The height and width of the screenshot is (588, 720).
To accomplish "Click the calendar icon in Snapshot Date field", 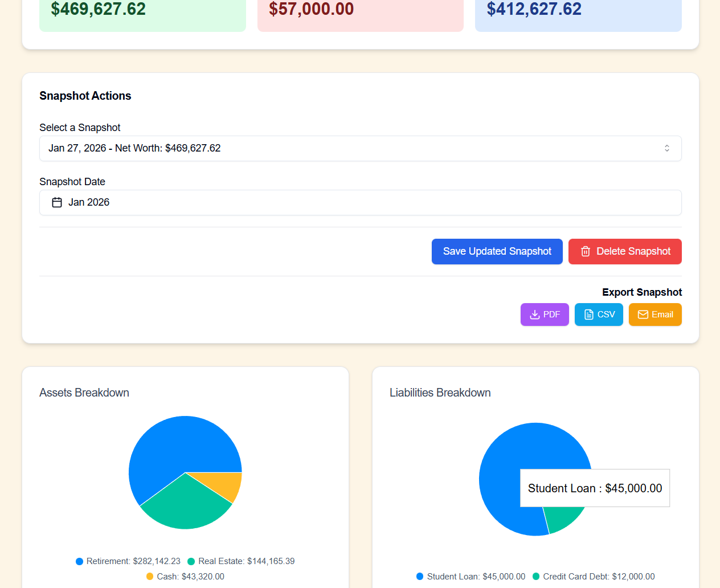I will click(x=56, y=202).
